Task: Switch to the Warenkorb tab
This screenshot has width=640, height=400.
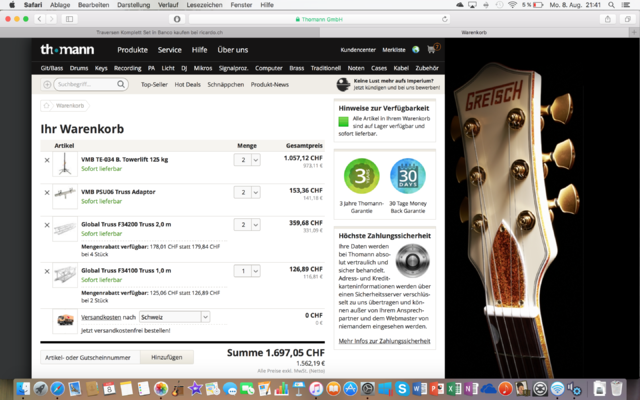Action: [475, 32]
